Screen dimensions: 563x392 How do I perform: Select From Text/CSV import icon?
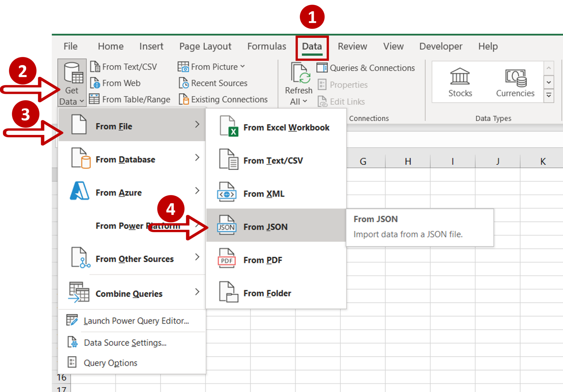pos(95,67)
